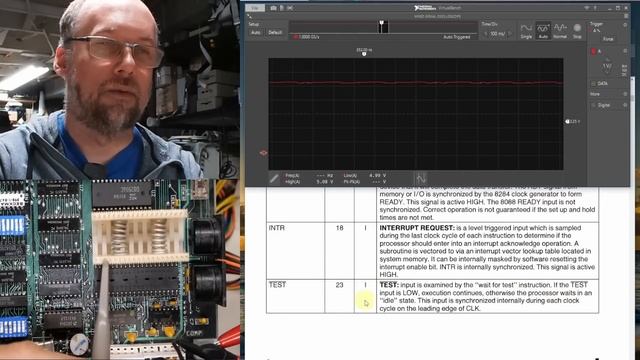Click INTERRUPT REQUEST bold heading
This screenshot has height=360, width=640.
417,228
